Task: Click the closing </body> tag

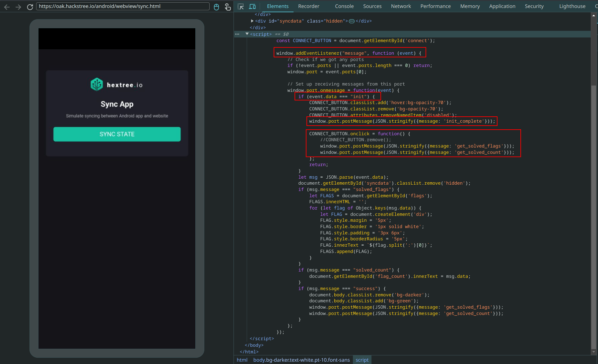Action: pos(254,345)
